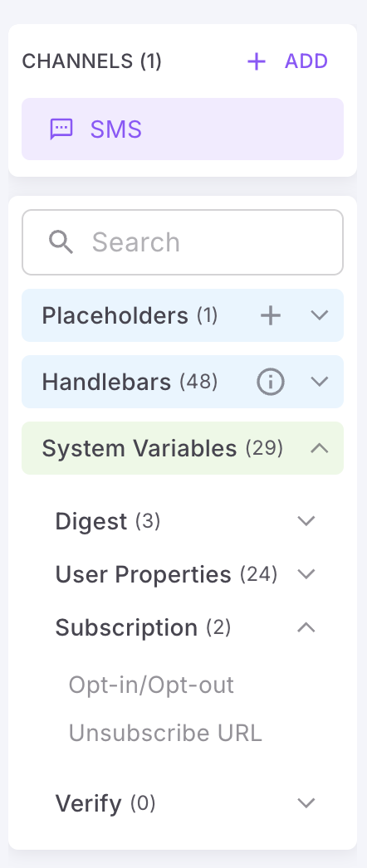Add a new placeholder with plus icon
Screen dimensions: 367x868
pyautogui.click(x=271, y=315)
